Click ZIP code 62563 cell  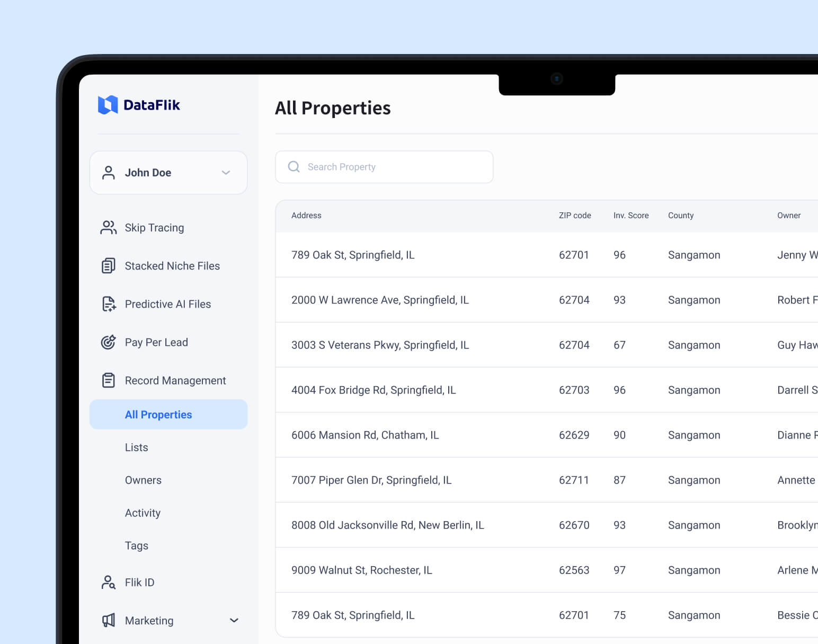coord(574,570)
